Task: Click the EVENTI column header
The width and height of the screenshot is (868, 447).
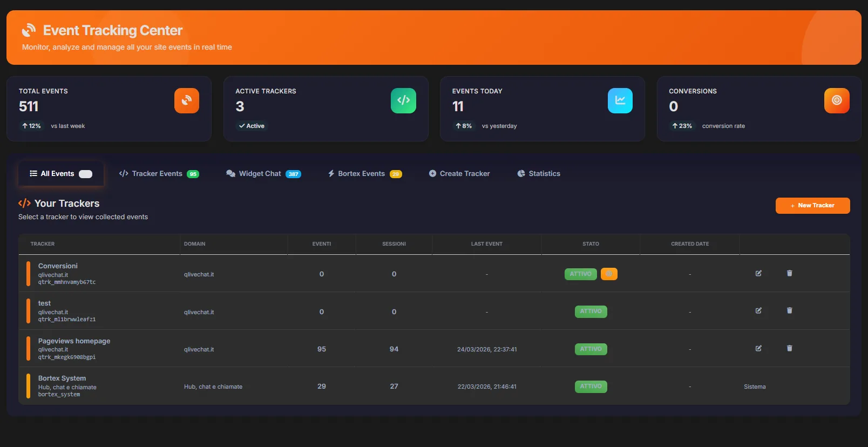Action: coord(322,244)
